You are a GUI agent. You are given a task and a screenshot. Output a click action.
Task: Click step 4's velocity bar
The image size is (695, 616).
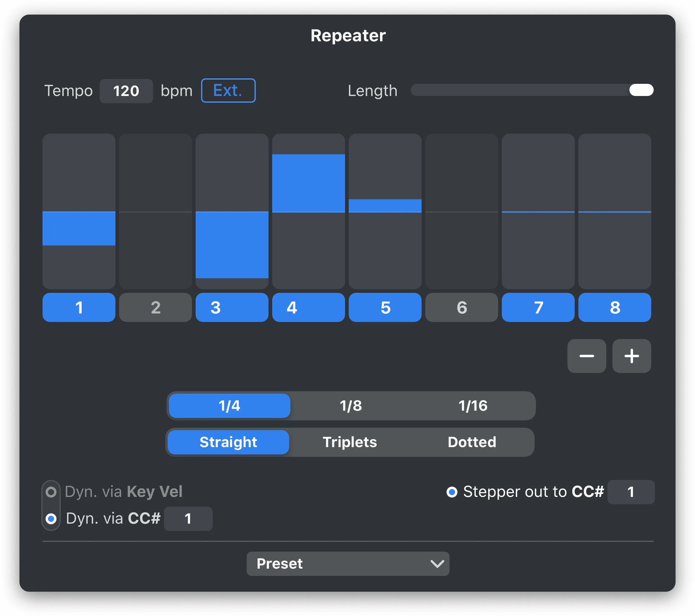[x=308, y=183]
